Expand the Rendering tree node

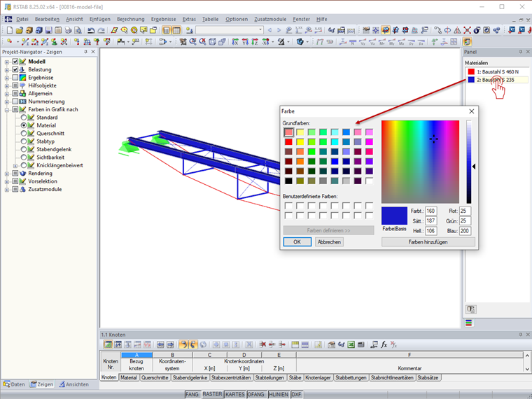7,174
